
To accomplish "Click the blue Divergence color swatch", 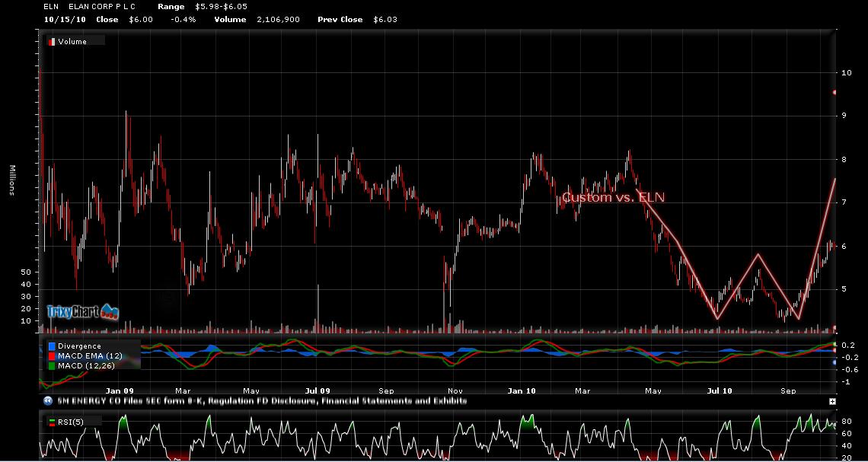I will (x=51, y=346).
